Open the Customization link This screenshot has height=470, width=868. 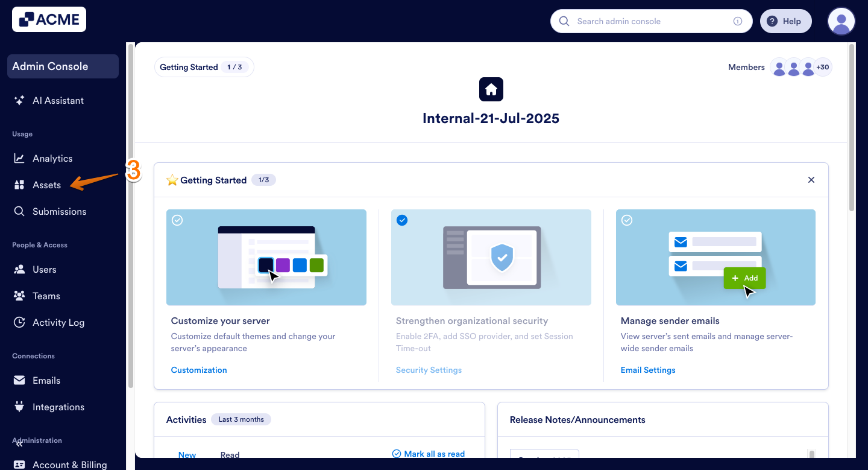click(199, 370)
